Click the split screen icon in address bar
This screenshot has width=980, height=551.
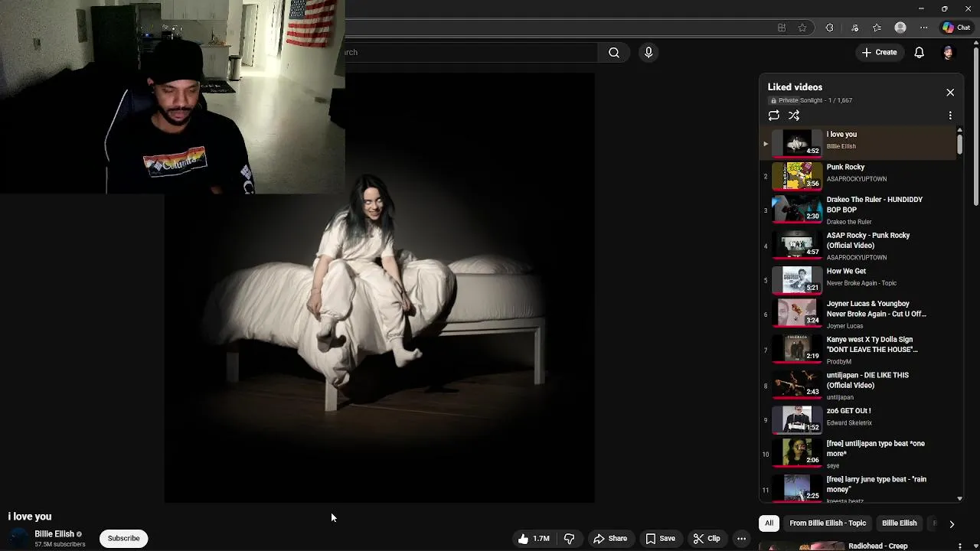(x=782, y=28)
